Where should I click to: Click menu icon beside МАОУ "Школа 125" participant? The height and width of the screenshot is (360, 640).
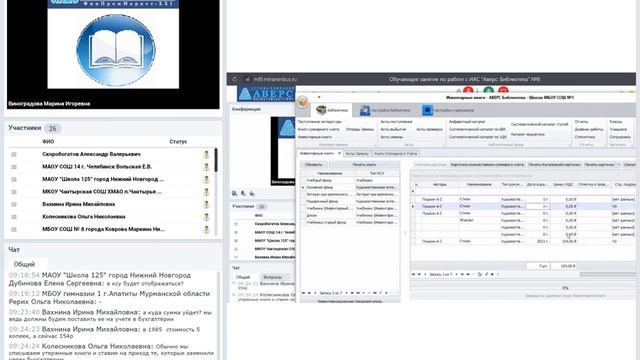[x=14, y=180]
